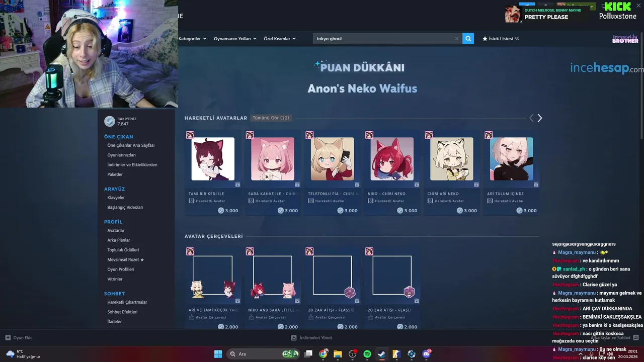
Task: Open İndirimler ve Etkinliklerden sidebar item
Action: [132, 165]
